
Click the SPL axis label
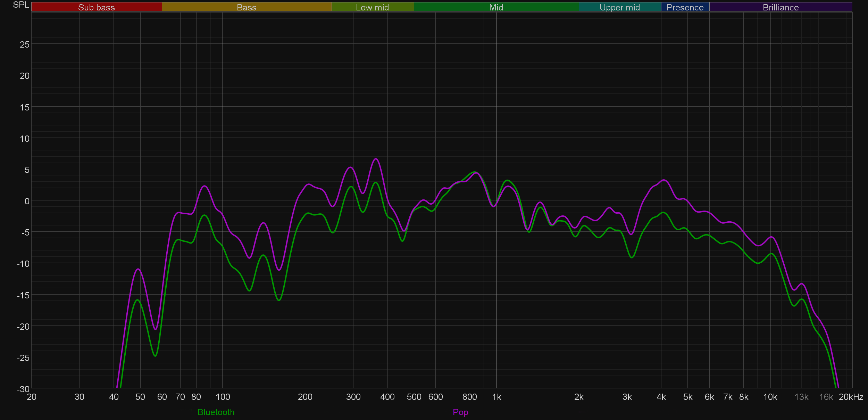click(21, 5)
